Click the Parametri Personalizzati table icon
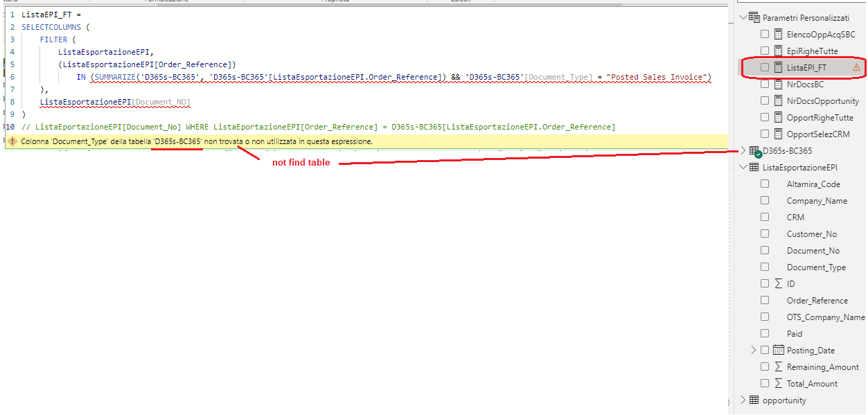Screen dimensions: 868x415 coord(754,17)
